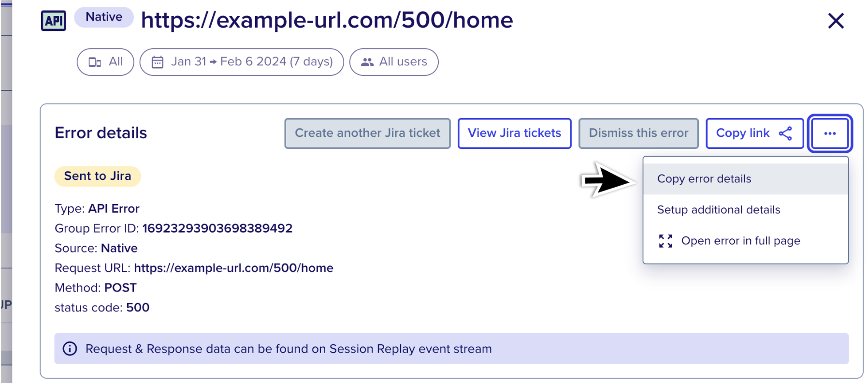Click Create another Jira ticket button

click(x=367, y=133)
